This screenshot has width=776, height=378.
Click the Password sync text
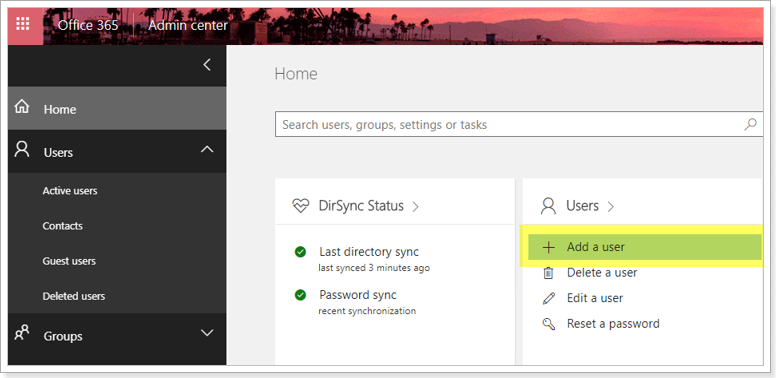coord(358,295)
